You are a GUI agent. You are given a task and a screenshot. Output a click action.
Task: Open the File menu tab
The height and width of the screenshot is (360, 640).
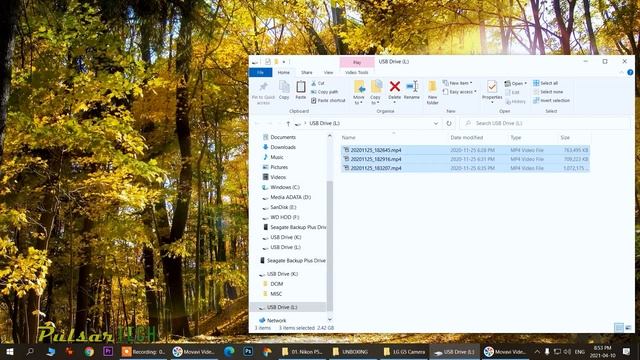(260, 73)
